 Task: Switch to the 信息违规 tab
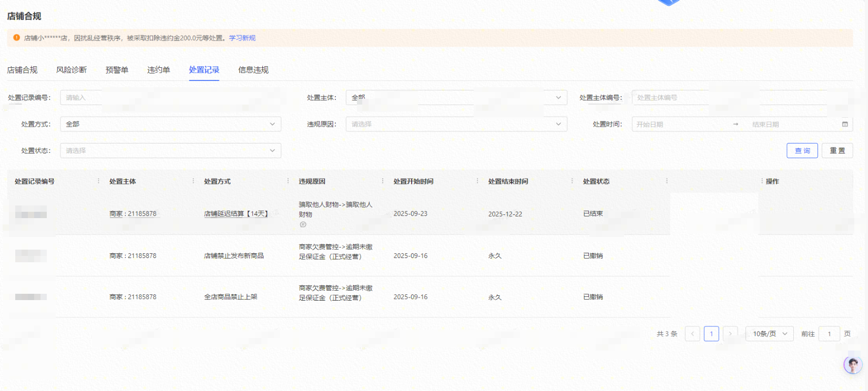[x=253, y=70]
